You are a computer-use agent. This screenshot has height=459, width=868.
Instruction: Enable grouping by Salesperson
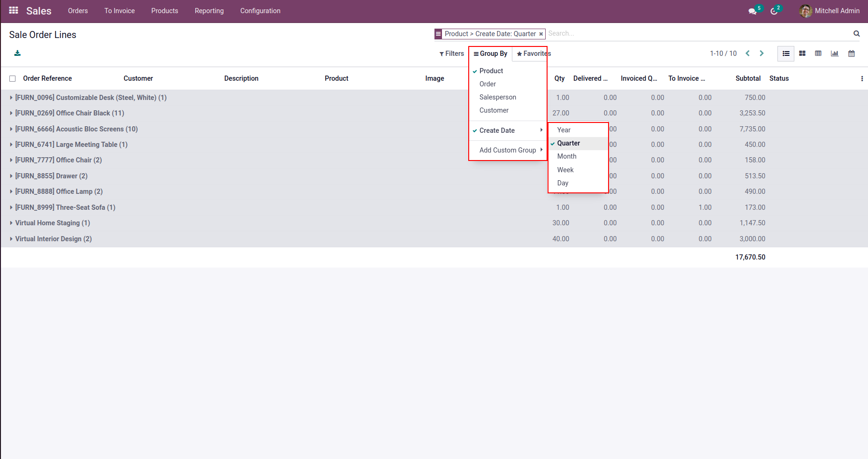497,97
